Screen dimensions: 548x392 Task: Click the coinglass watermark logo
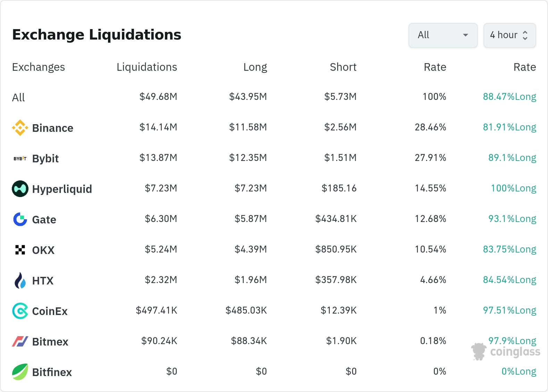coord(506,352)
